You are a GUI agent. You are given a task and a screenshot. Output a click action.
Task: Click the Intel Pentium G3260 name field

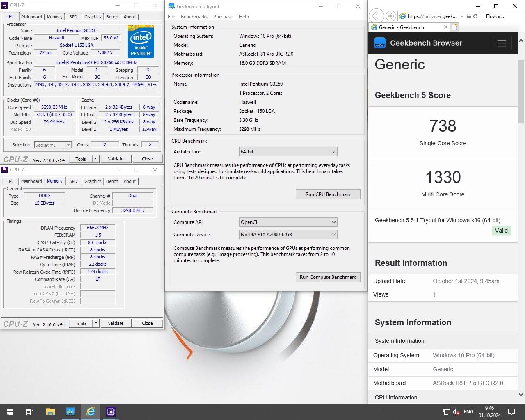point(77,30)
